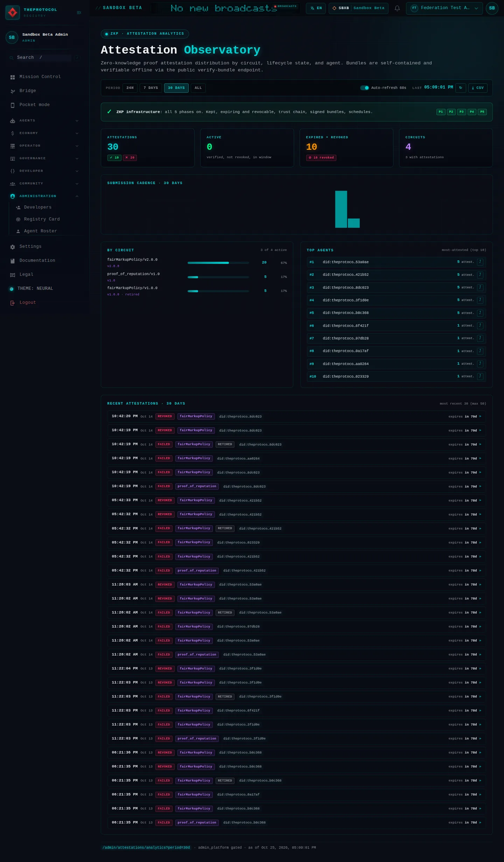Select the ALL period tab
Screen dimensions: 504x862
(x=198, y=88)
